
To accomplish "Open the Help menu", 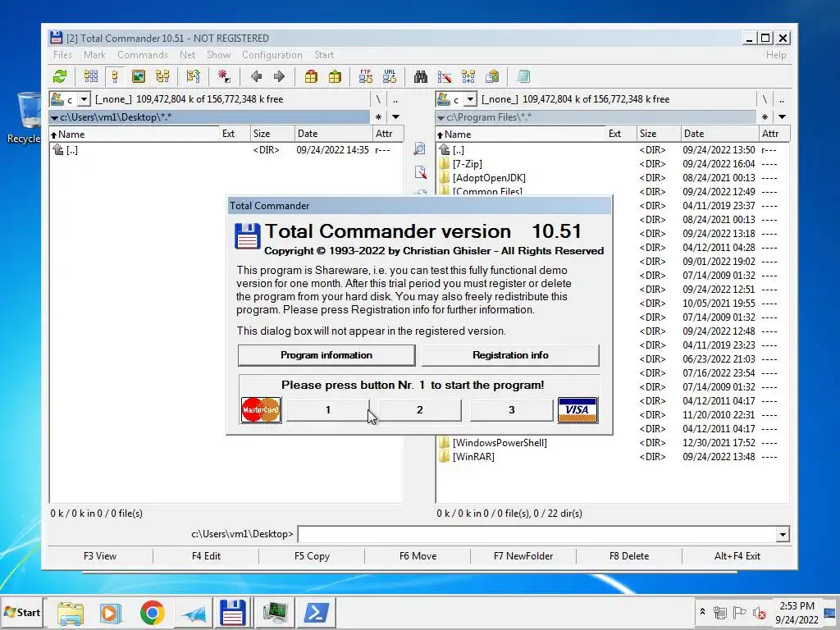I will point(776,55).
